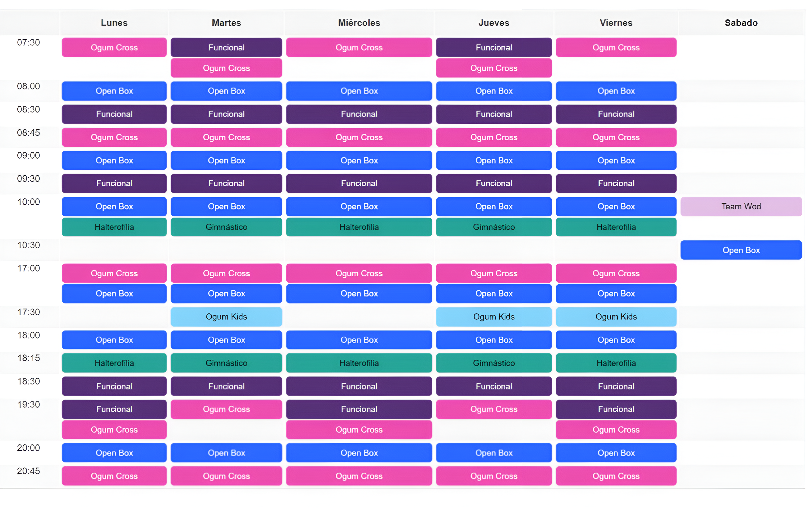
Task: Click Wednesday's 18:15 Halterofilia class
Action: [x=359, y=363]
